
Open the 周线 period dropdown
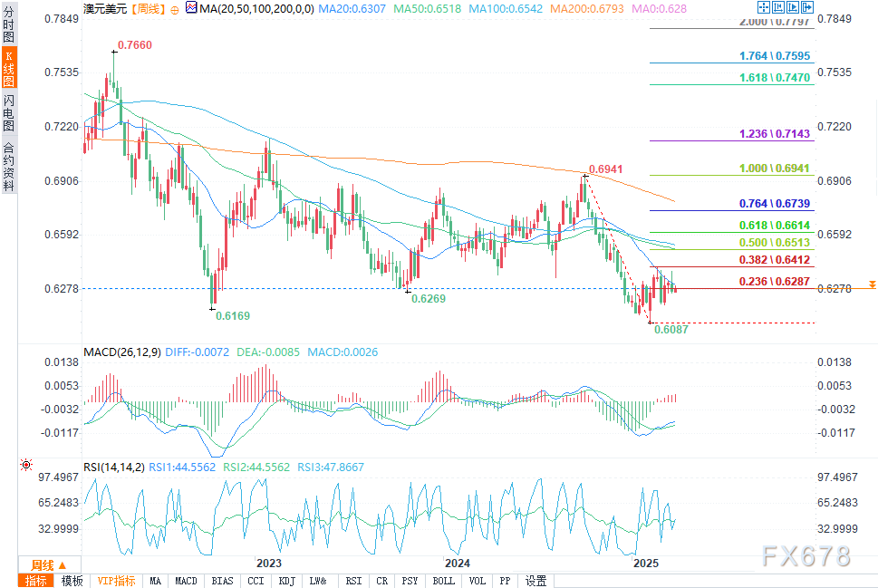tap(49, 565)
